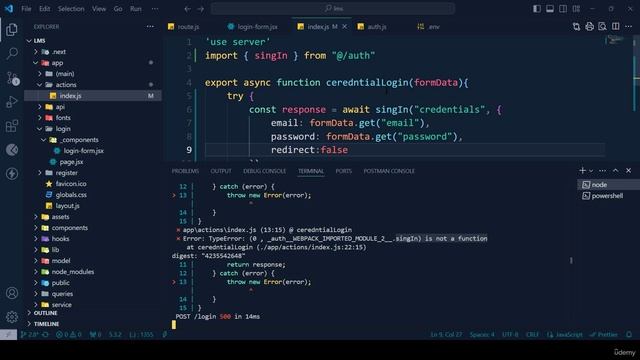
Task: Create a new terminal with plus icon
Action: [x=582, y=171]
